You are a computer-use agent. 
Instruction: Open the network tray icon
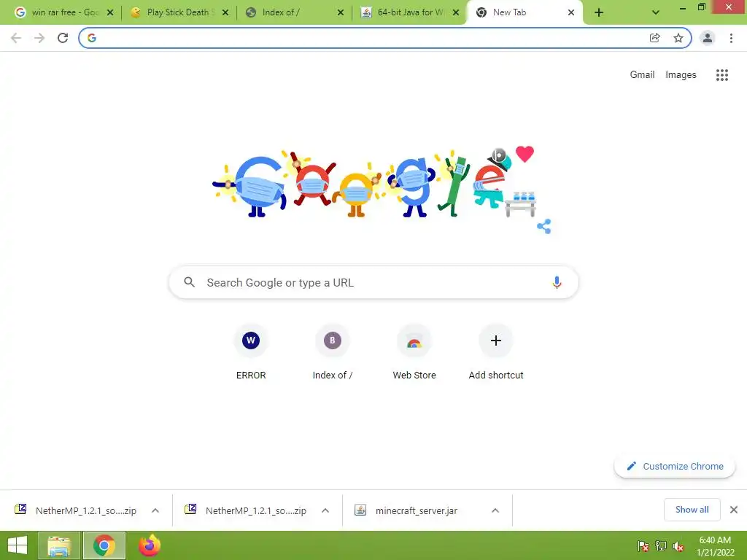(x=661, y=545)
